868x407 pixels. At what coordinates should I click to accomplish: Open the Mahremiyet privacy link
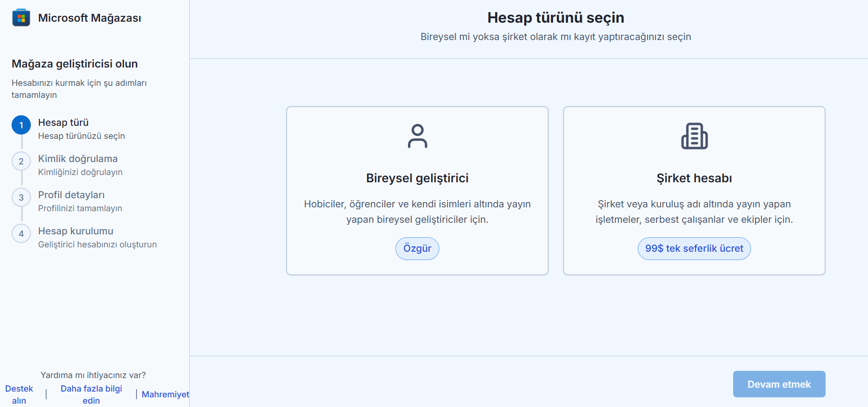pos(165,394)
